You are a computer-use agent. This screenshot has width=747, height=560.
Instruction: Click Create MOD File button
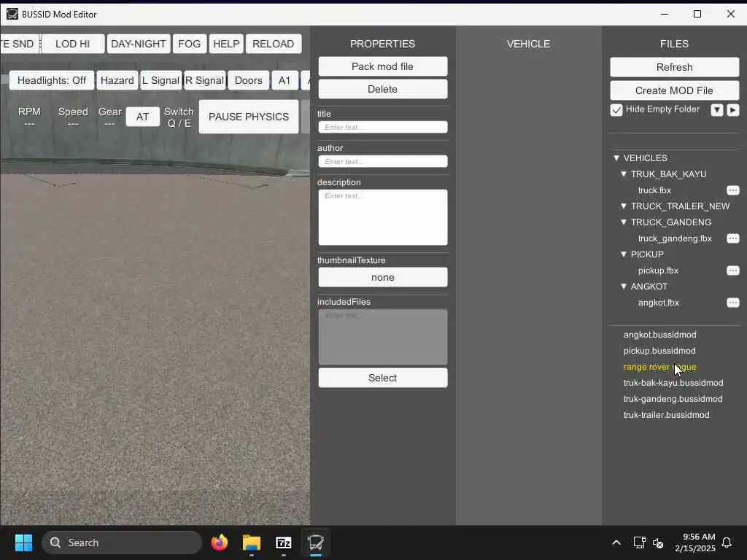click(674, 90)
